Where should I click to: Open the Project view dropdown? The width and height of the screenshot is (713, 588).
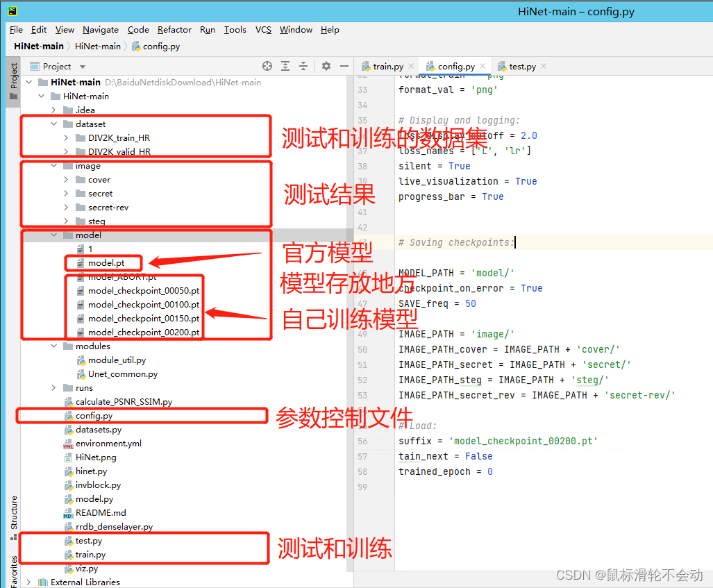(x=83, y=67)
